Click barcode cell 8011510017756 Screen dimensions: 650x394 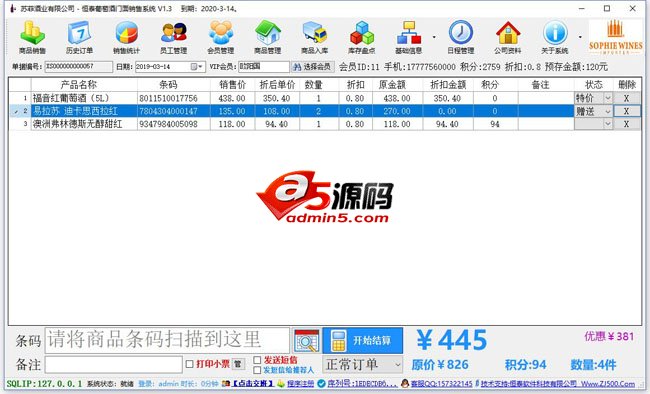point(174,98)
